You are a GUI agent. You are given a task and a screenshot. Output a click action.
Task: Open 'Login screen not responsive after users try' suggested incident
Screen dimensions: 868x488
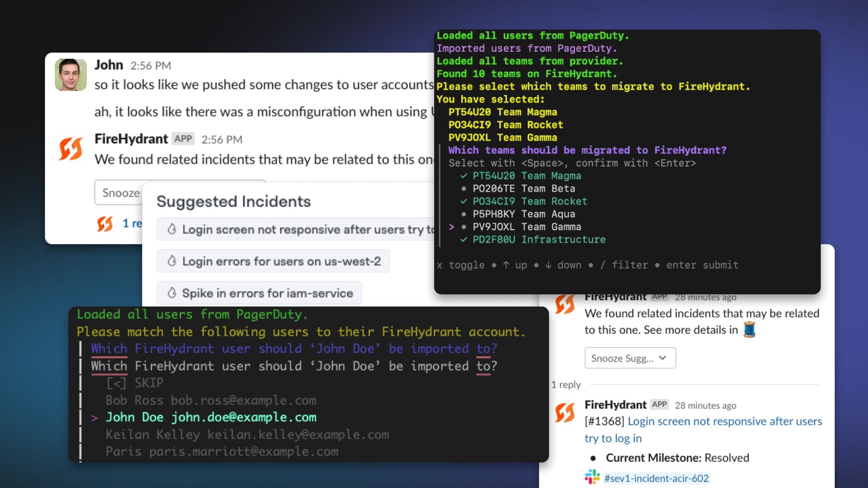tap(296, 229)
